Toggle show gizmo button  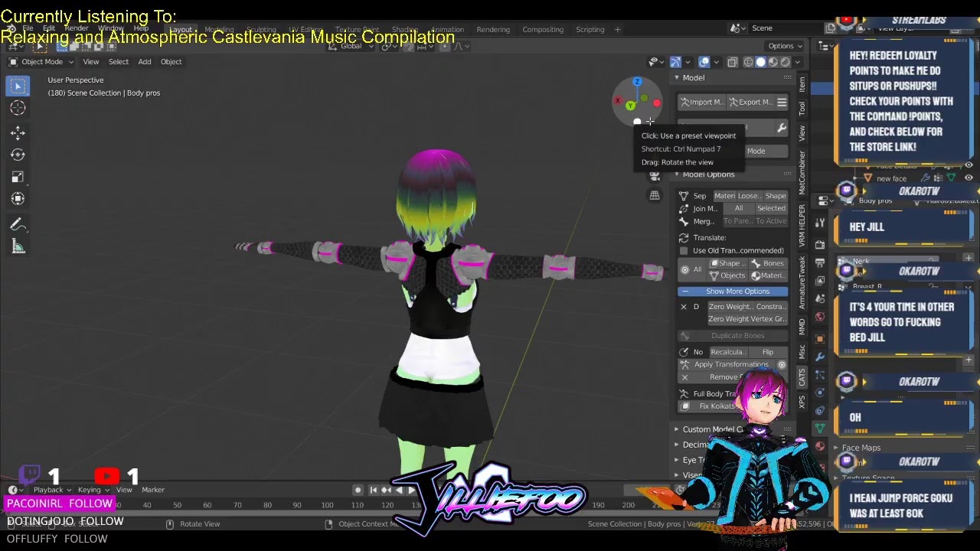coord(675,62)
